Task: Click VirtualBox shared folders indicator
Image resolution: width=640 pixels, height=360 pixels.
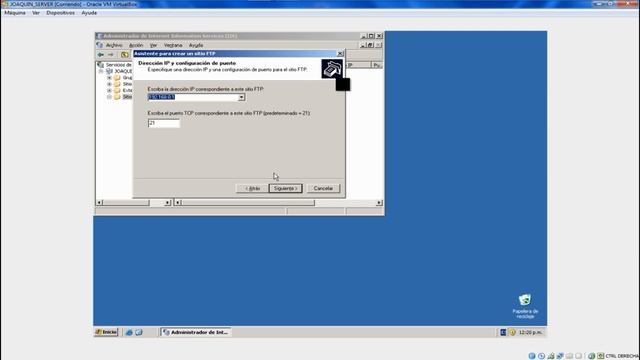Action: [x=569, y=356]
